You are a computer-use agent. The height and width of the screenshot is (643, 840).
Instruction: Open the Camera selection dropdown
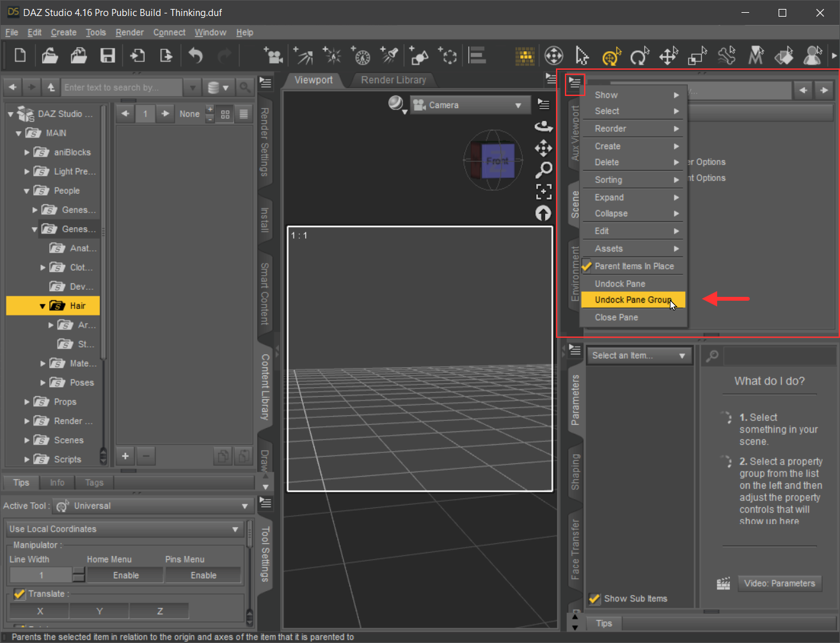470,105
